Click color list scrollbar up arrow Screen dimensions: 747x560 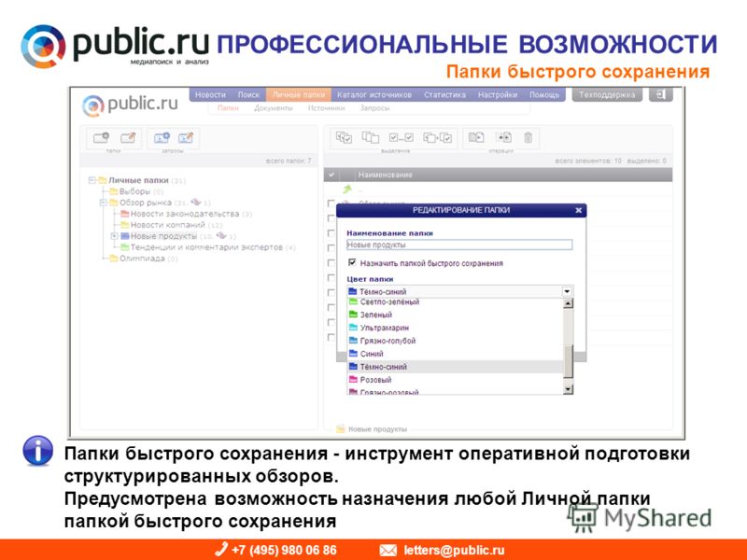(x=568, y=303)
